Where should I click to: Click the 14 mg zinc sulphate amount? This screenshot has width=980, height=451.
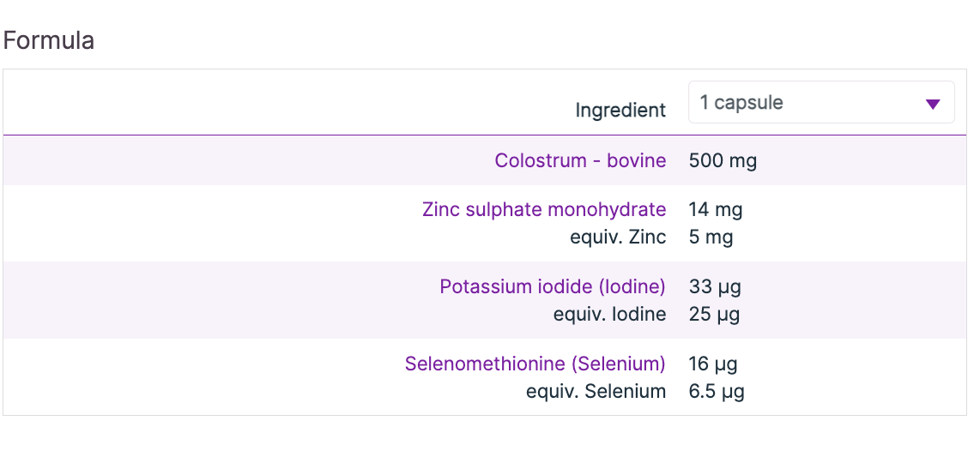tap(716, 210)
